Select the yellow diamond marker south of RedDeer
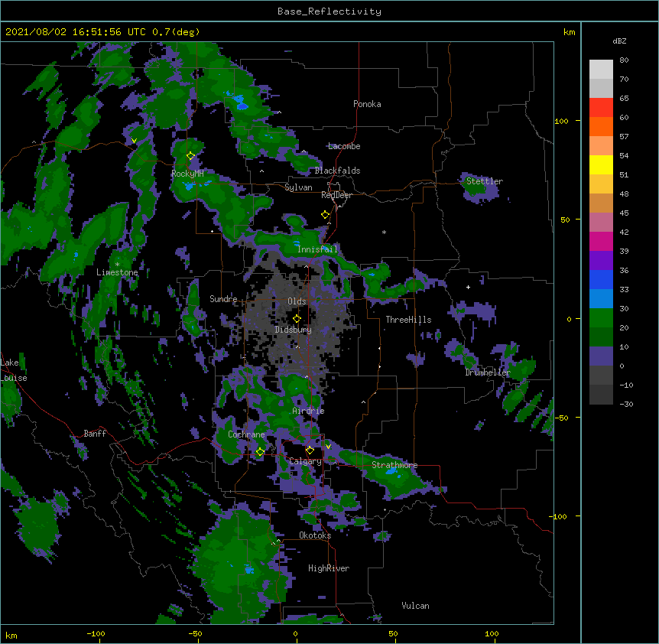The width and height of the screenshot is (659, 644). click(325, 215)
